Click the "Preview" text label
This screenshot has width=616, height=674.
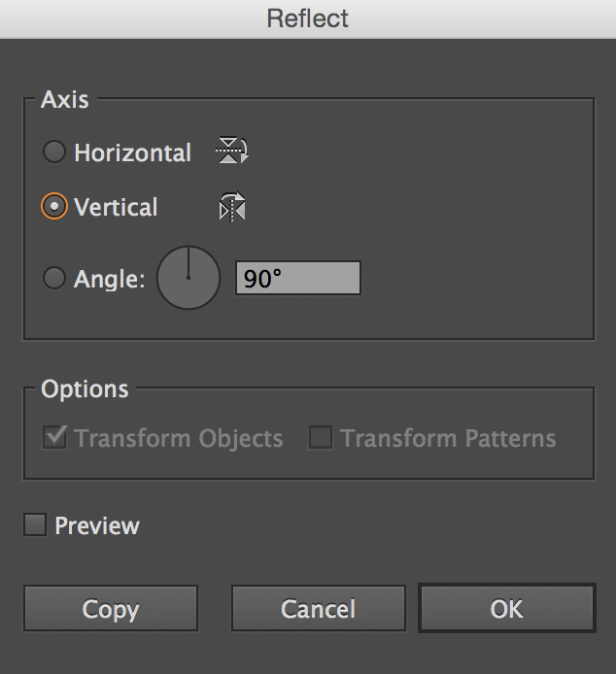point(97,525)
